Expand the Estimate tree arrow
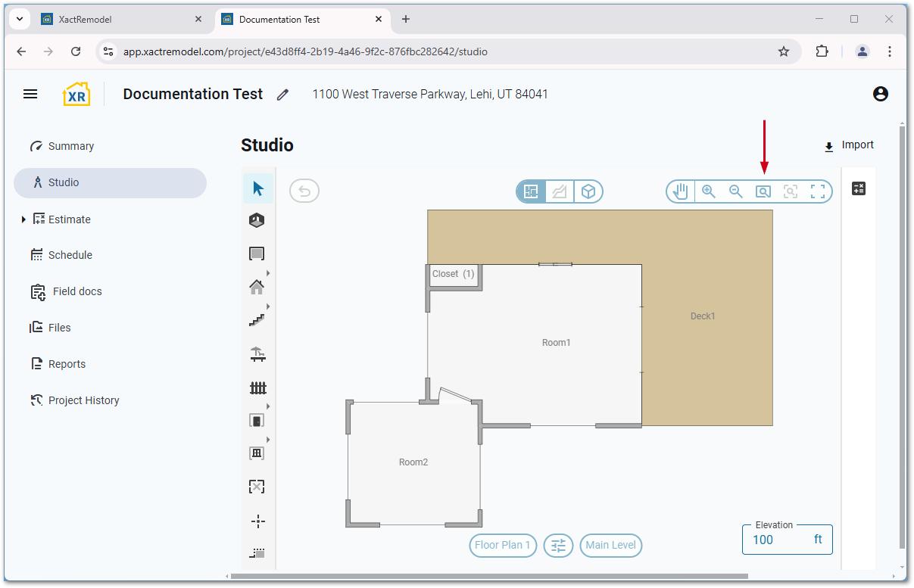 click(x=23, y=219)
